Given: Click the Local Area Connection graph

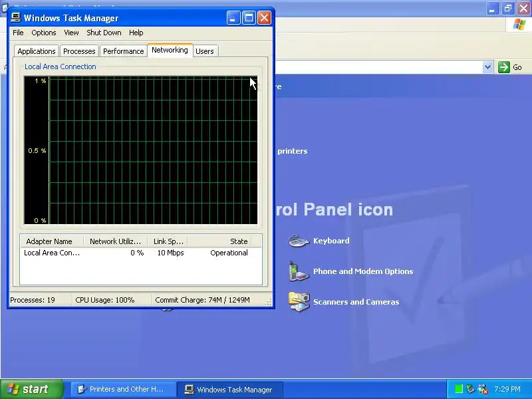Looking at the screenshot, I should coord(140,150).
